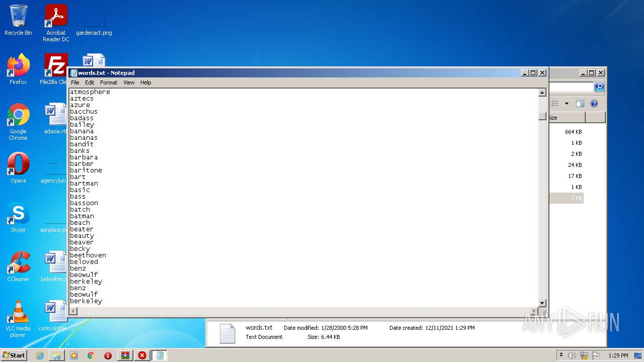Image resolution: width=644 pixels, height=362 pixels.
Task: Click the Notepad vertical scroll down arrow
Action: point(542,303)
